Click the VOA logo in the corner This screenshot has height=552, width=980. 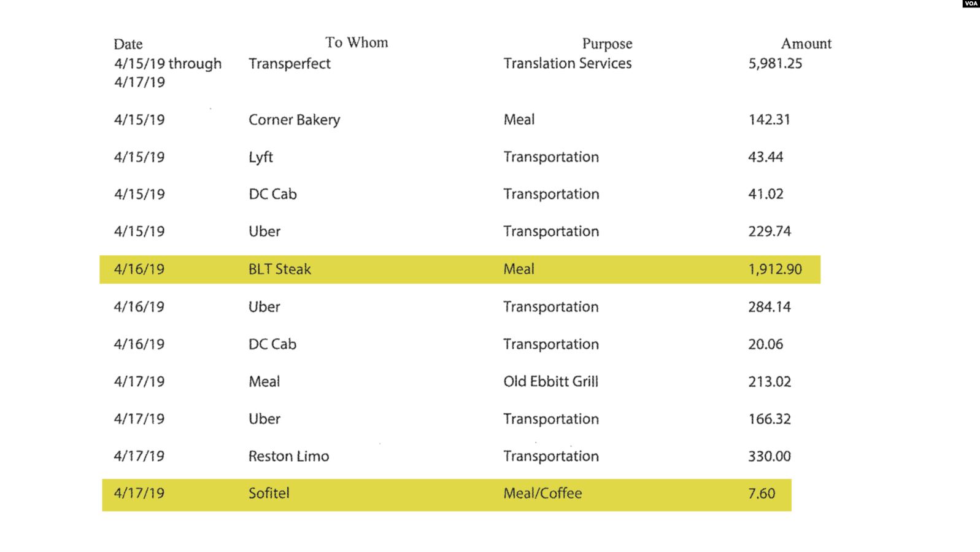[x=971, y=4]
